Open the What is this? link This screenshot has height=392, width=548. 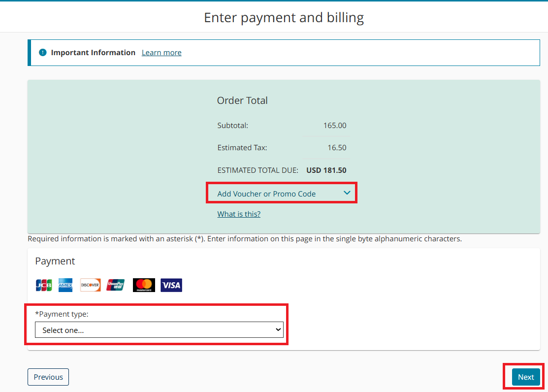click(239, 214)
